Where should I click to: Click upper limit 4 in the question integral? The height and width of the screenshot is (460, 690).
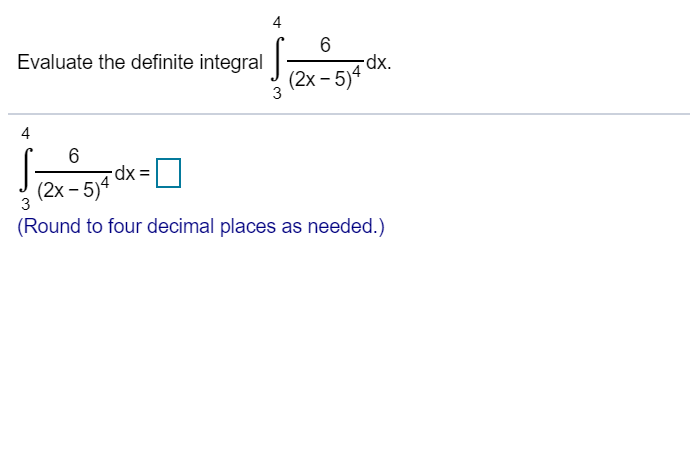(x=277, y=21)
